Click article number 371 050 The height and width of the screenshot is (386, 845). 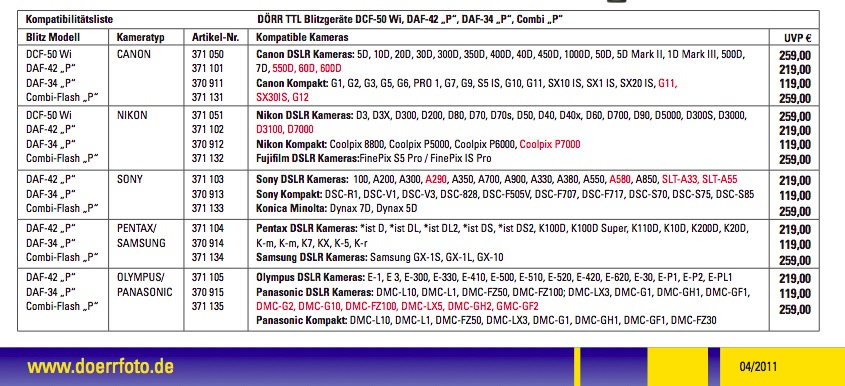pyautogui.click(x=207, y=54)
